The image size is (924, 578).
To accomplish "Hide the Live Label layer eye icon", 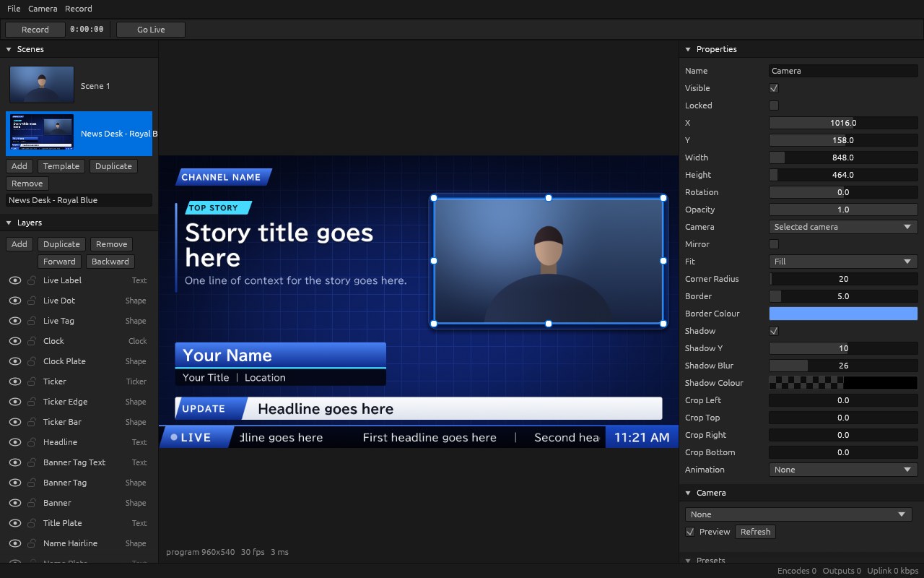I will [14, 280].
